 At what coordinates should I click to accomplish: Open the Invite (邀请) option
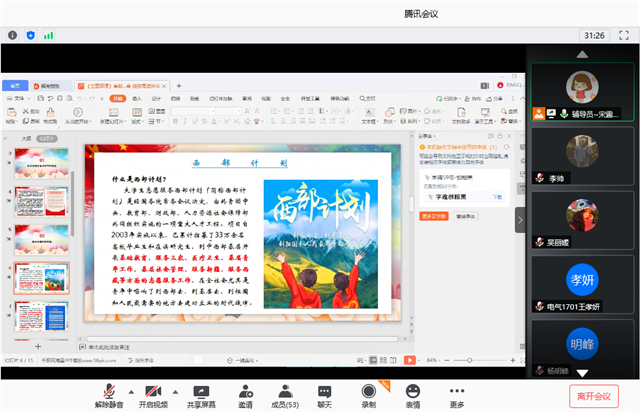245,395
